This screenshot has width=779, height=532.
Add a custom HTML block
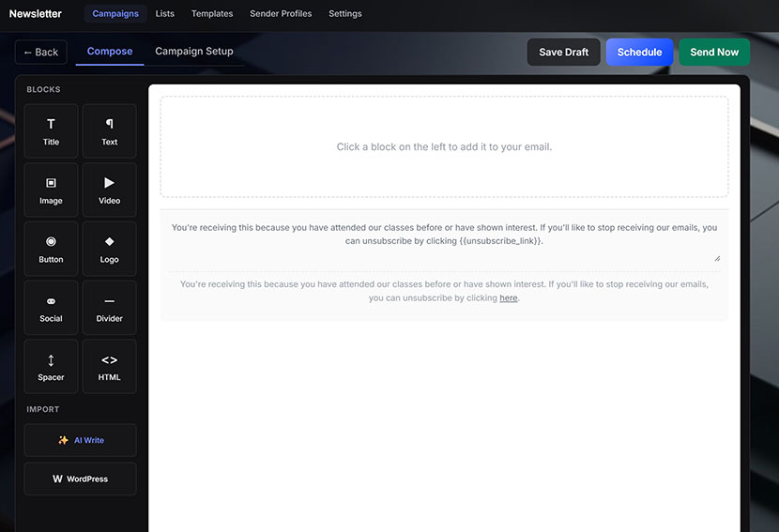(x=109, y=367)
